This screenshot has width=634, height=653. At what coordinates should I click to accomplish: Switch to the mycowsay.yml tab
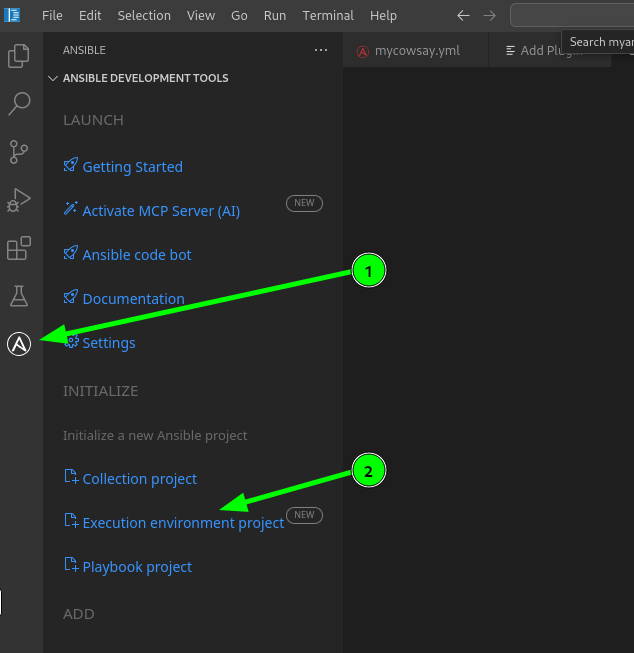click(415, 51)
